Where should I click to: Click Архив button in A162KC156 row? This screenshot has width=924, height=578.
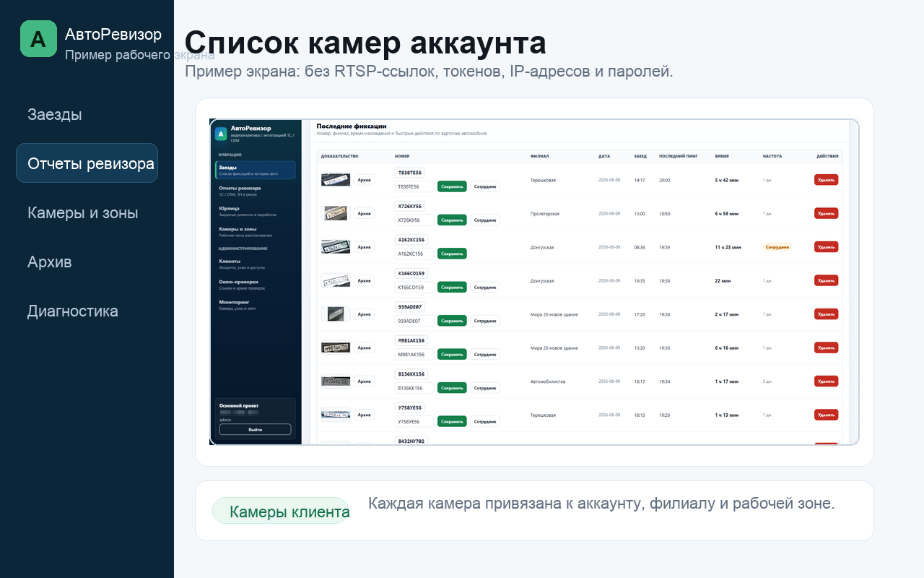(365, 247)
